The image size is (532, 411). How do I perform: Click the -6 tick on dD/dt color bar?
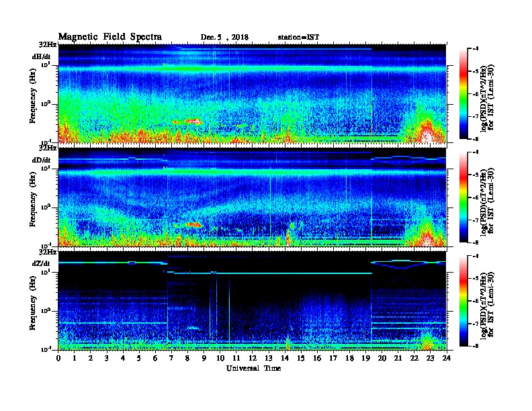coord(476,197)
